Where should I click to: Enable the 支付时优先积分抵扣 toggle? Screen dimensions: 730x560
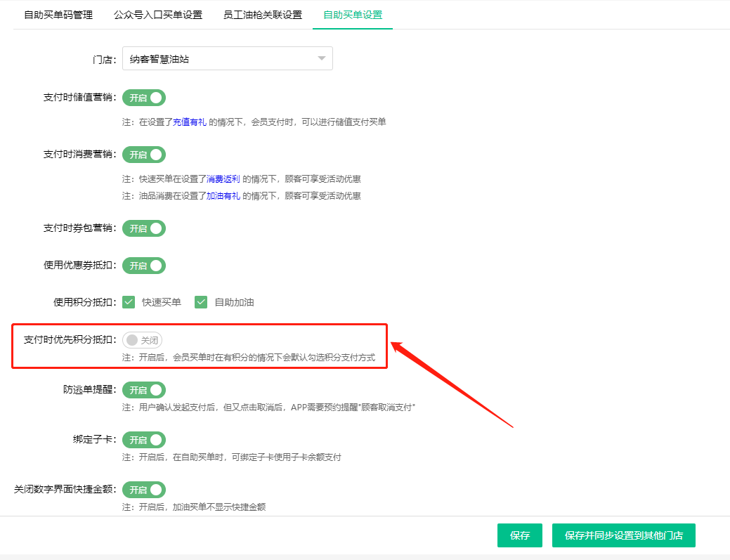click(x=143, y=339)
